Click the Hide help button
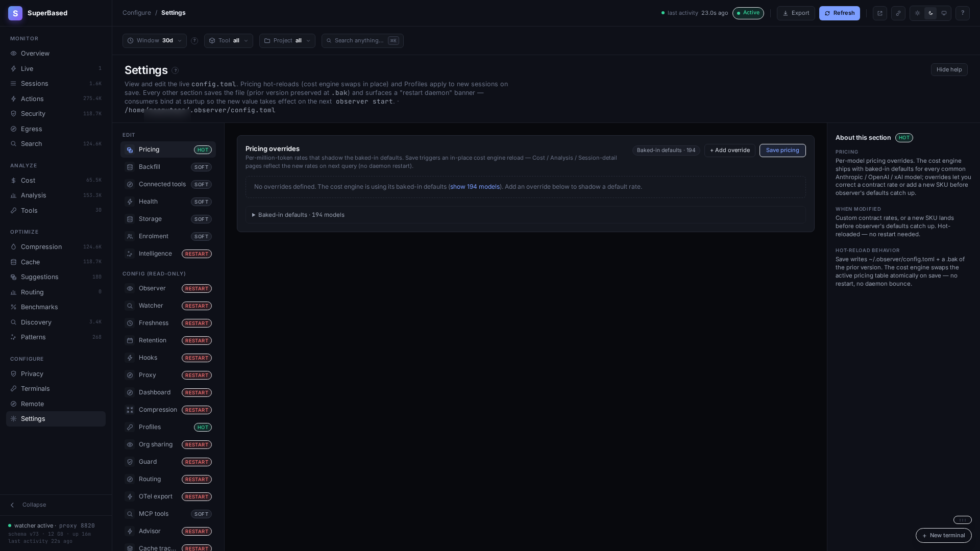980x551 pixels. pyautogui.click(x=949, y=70)
